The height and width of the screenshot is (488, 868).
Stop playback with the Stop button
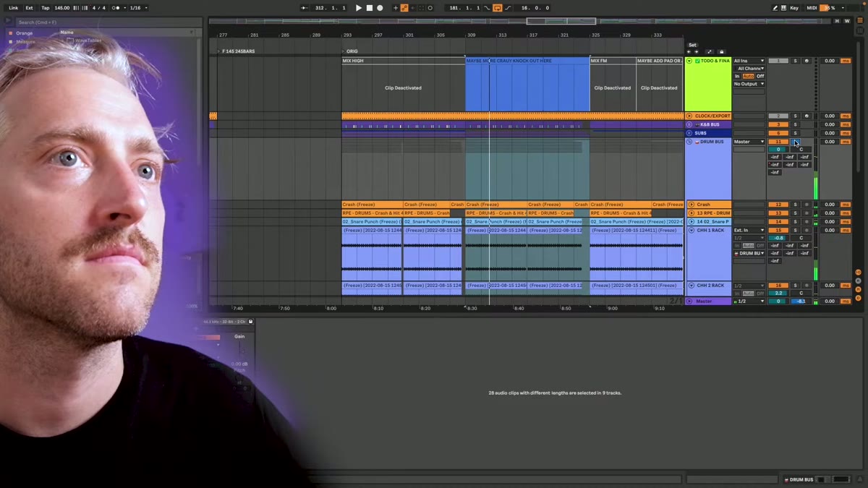[x=369, y=8]
